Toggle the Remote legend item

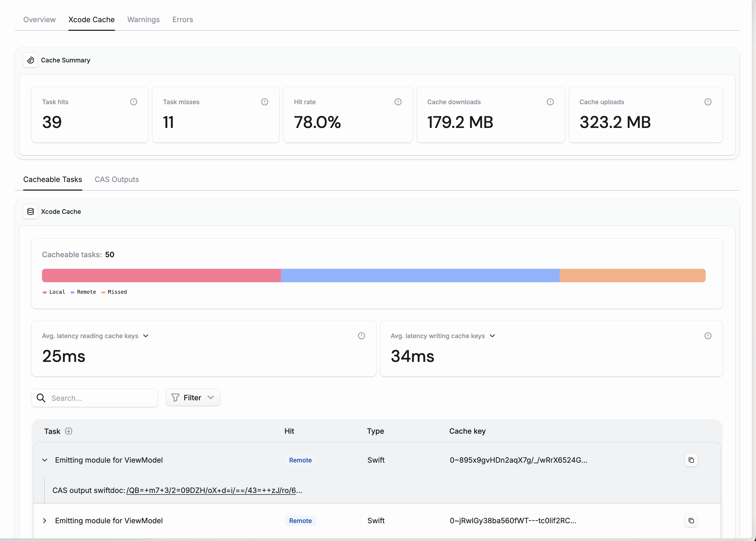click(83, 292)
